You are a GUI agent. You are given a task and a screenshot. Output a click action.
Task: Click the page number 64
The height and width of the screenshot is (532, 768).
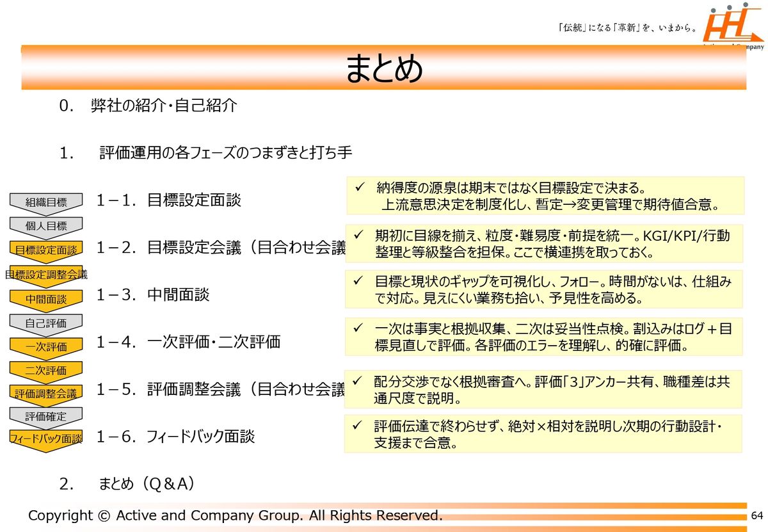[757, 516]
